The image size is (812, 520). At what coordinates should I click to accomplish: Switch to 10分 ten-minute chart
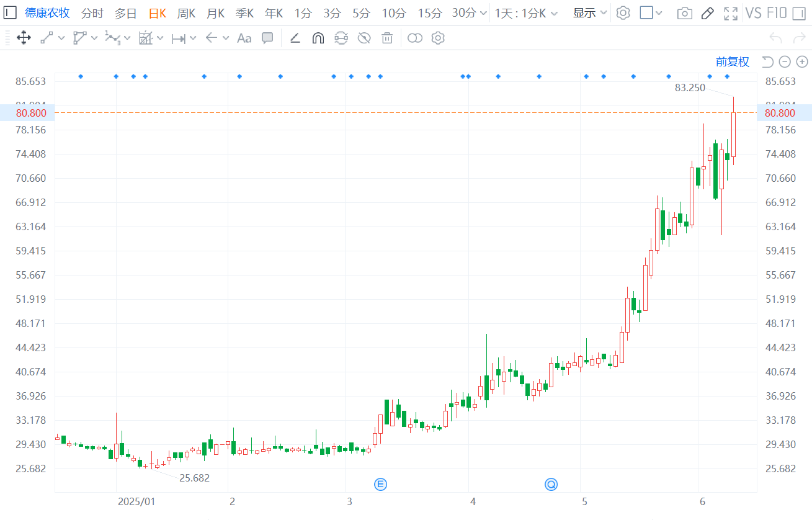[x=394, y=13]
